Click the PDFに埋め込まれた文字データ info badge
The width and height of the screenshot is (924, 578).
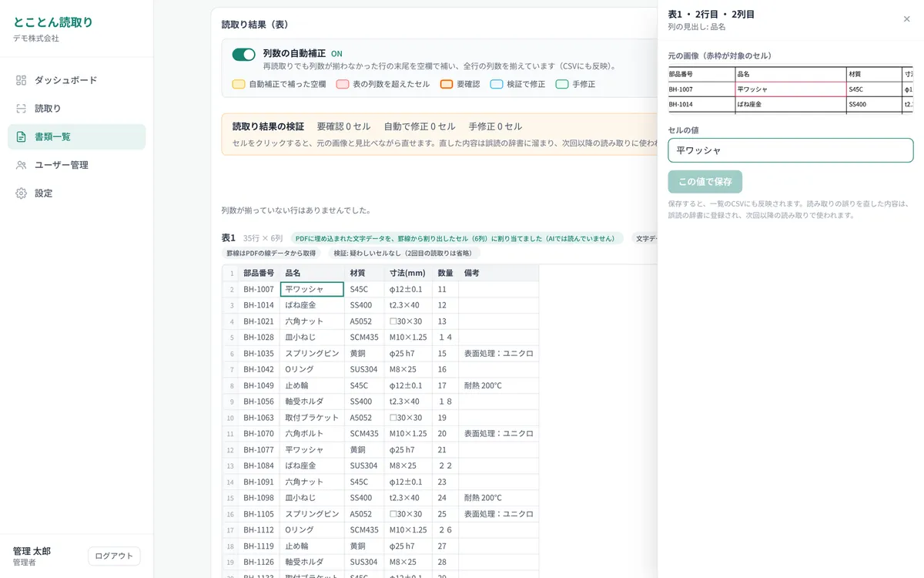(x=457, y=239)
